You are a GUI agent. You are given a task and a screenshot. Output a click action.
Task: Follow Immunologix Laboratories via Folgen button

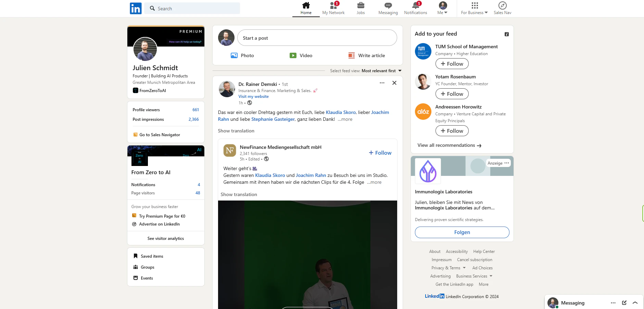coord(462,232)
